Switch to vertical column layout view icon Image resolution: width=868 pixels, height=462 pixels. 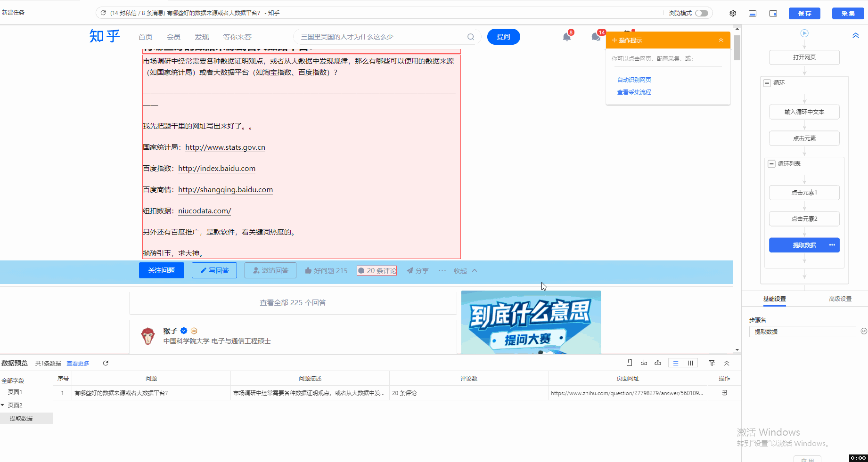click(690, 363)
